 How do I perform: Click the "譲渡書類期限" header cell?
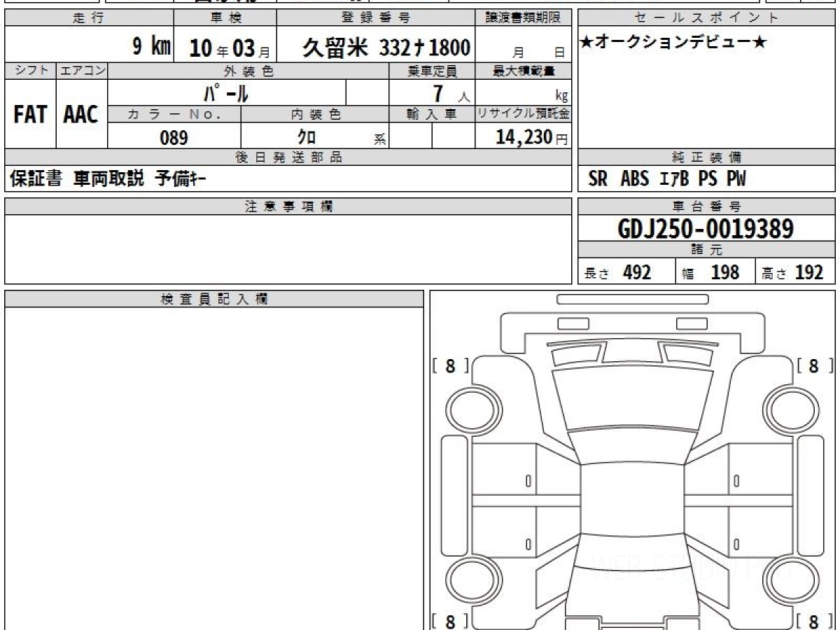coord(524,18)
